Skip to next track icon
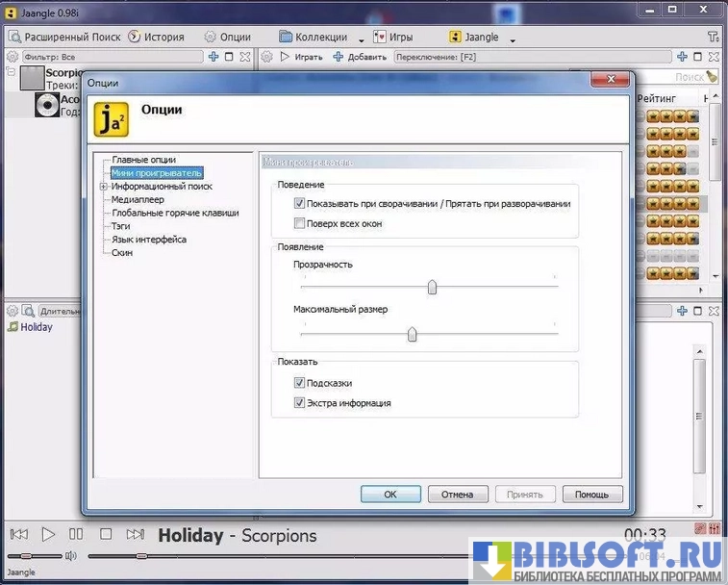728x585 pixels. [136, 534]
